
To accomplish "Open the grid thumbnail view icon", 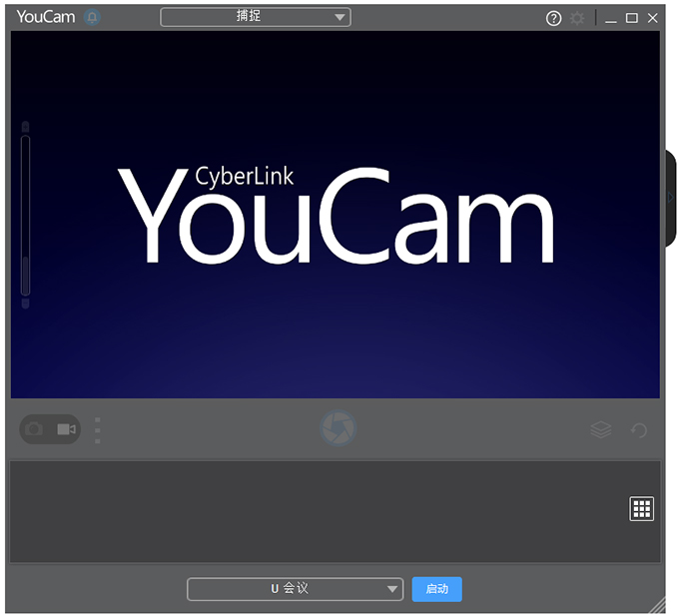I will pyautogui.click(x=641, y=508).
